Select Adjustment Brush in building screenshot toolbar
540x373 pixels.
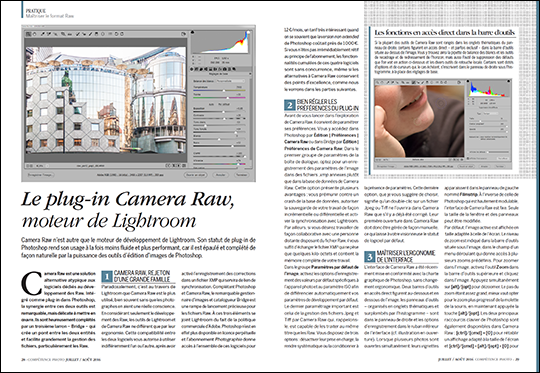click(91, 34)
